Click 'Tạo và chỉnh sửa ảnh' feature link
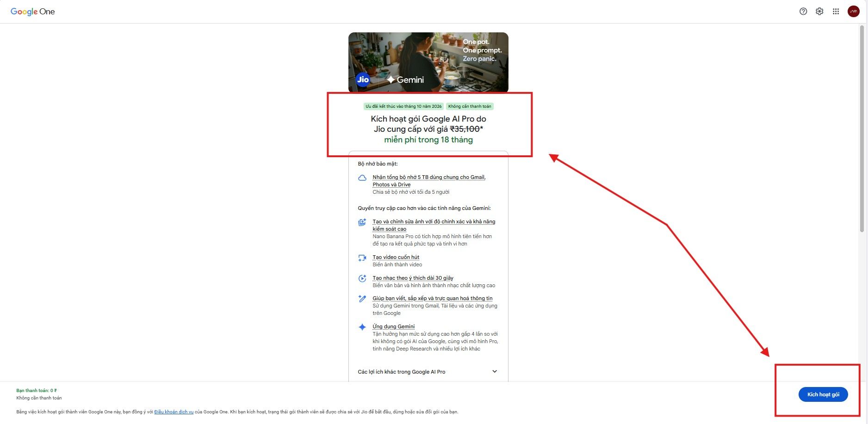Viewport: 868px width, 424px height. click(434, 225)
